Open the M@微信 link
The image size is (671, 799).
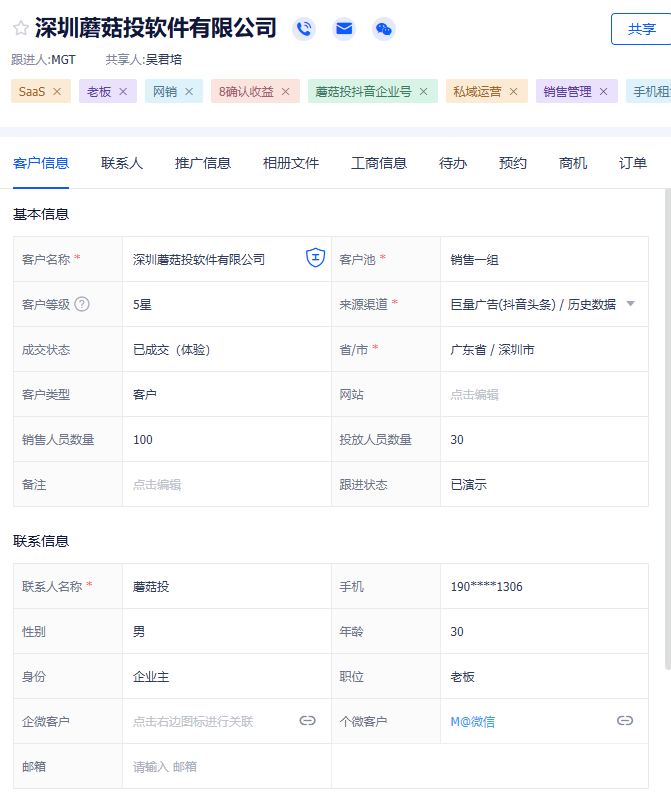[473, 721]
